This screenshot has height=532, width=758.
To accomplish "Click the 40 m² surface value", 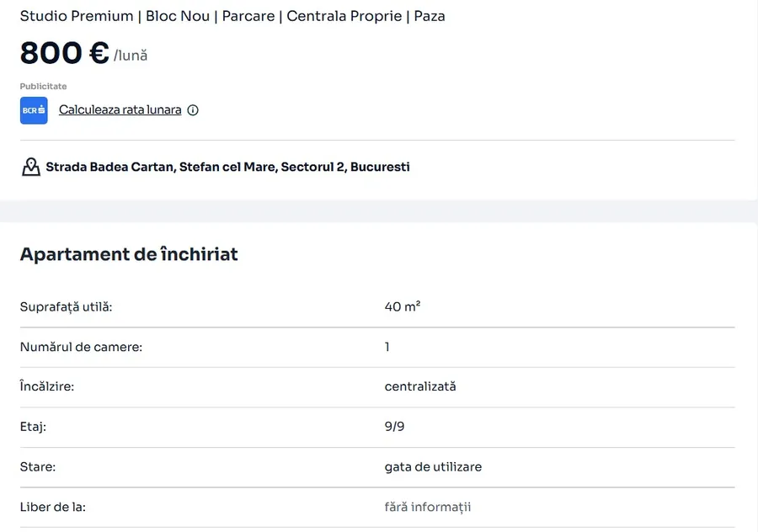I will click(402, 306).
